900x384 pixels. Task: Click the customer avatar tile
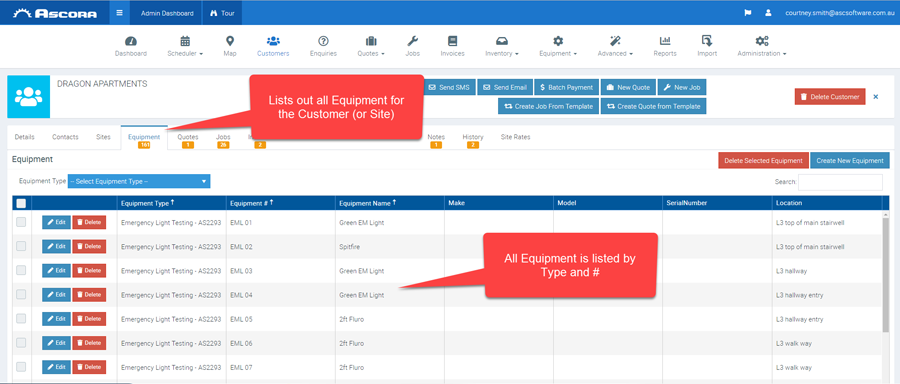click(x=29, y=96)
